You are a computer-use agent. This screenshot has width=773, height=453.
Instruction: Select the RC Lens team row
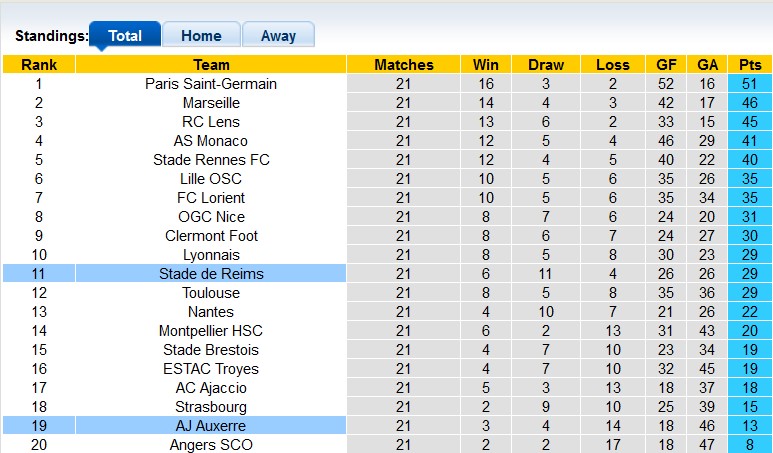tap(211, 122)
